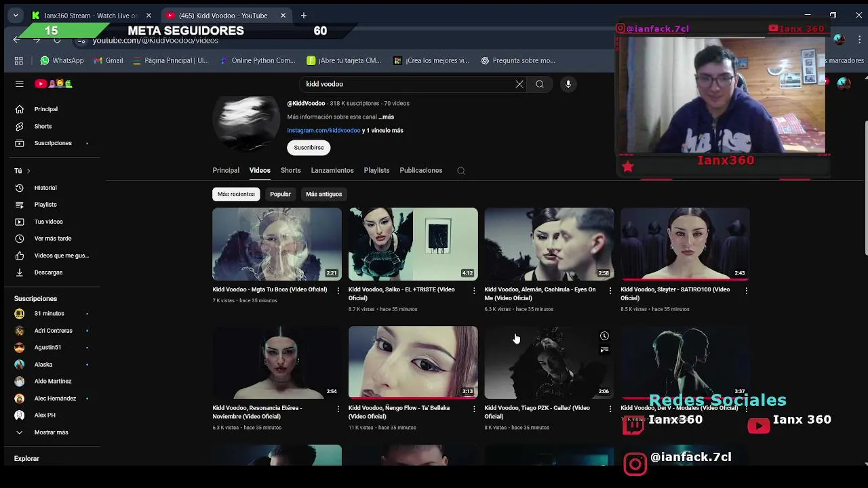Open the YouTube hamburger guide menu
Image resolution: width=868 pixels, height=488 pixels.
tap(20, 84)
